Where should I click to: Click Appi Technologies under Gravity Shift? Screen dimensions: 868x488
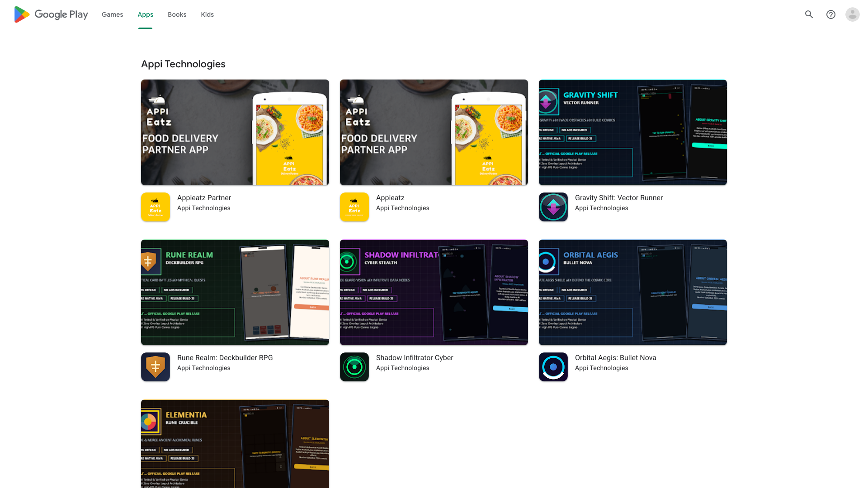point(602,208)
